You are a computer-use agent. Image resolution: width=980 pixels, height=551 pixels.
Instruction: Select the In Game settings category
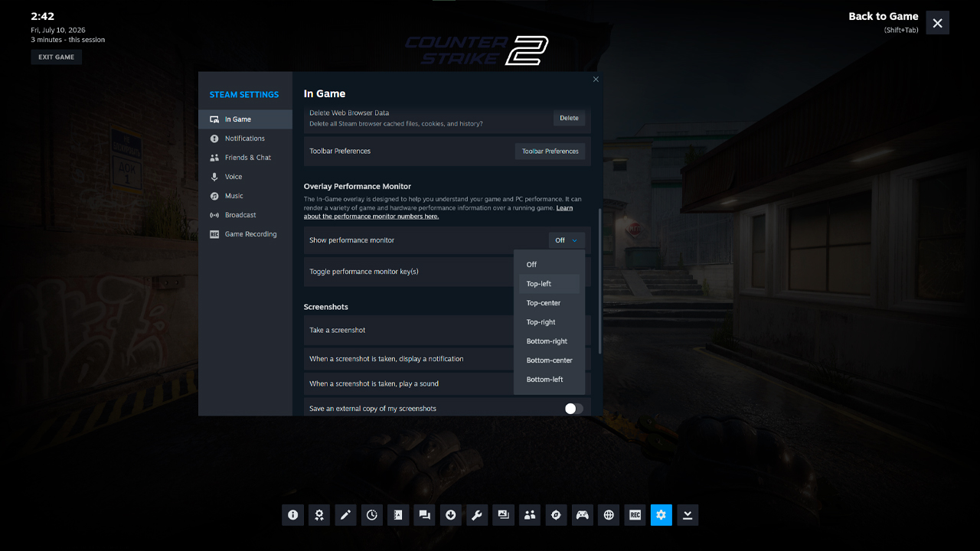tap(245, 119)
